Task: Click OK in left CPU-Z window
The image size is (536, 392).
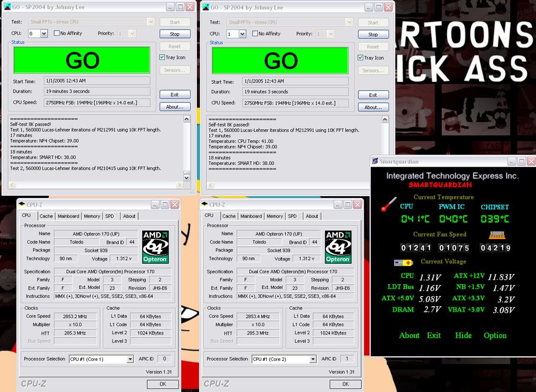Action: point(163,384)
